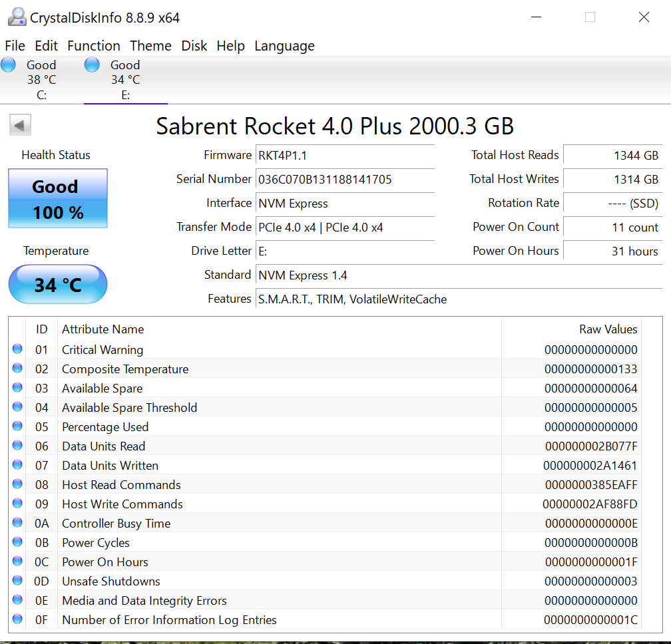
Task: Open the File menu
Action: coord(15,46)
